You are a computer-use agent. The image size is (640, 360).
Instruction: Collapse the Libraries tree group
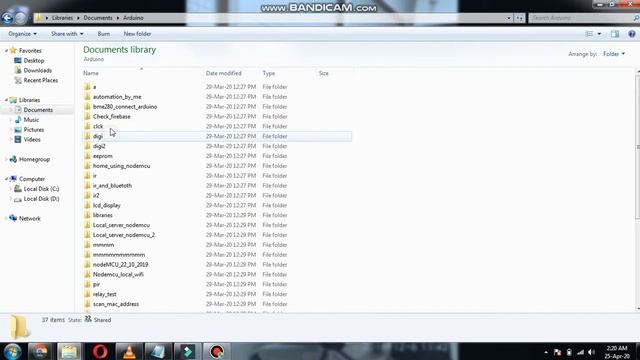coord(7,100)
